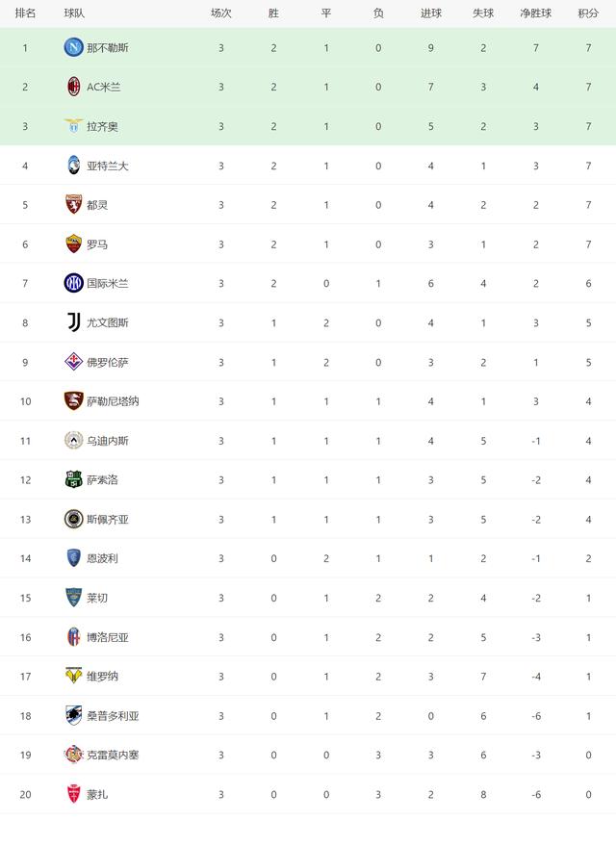This screenshot has width=616, height=846.
Task: Sort by the 积分 column header
Action: point(588,13)
